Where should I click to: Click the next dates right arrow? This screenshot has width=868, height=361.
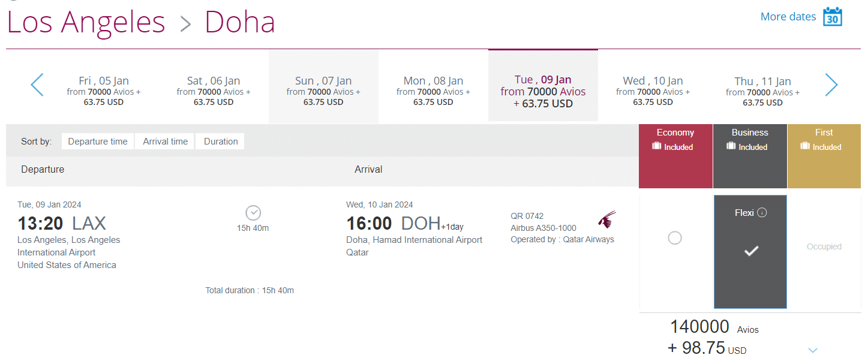point(831,85)
